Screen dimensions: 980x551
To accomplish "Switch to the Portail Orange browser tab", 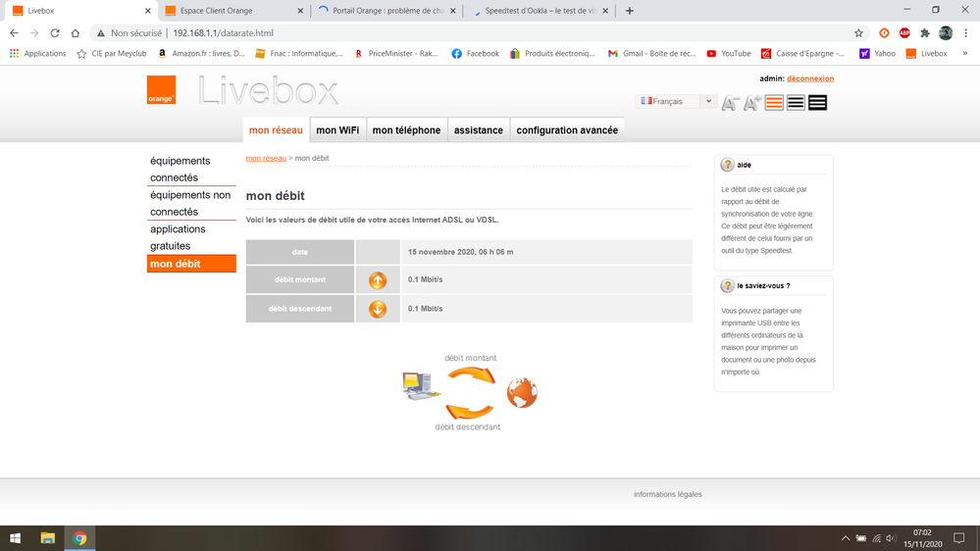I will pyautogui.click(x=387, y=11).
